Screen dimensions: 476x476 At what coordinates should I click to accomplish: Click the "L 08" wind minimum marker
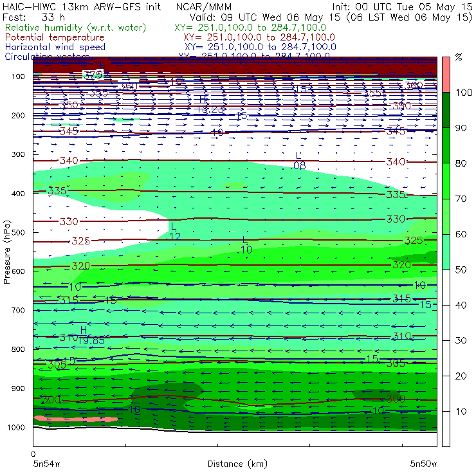tap(299, 161)
